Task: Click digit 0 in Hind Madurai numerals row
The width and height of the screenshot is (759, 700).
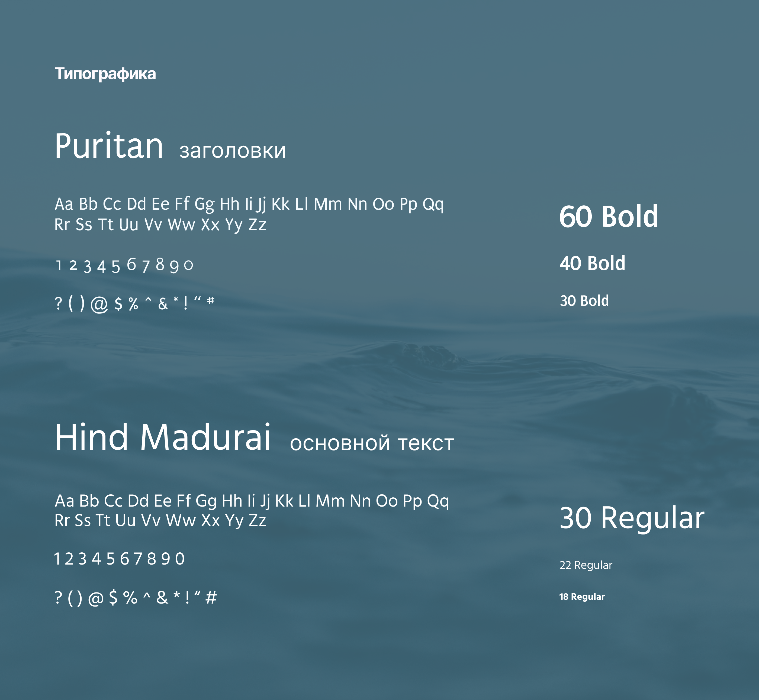Action: 180,559
